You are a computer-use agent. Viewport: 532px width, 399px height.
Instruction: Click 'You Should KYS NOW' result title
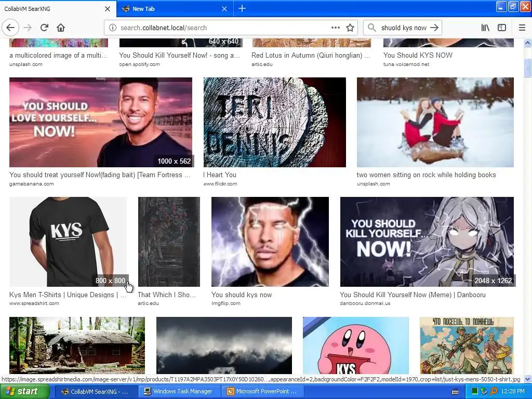(418, 55)
